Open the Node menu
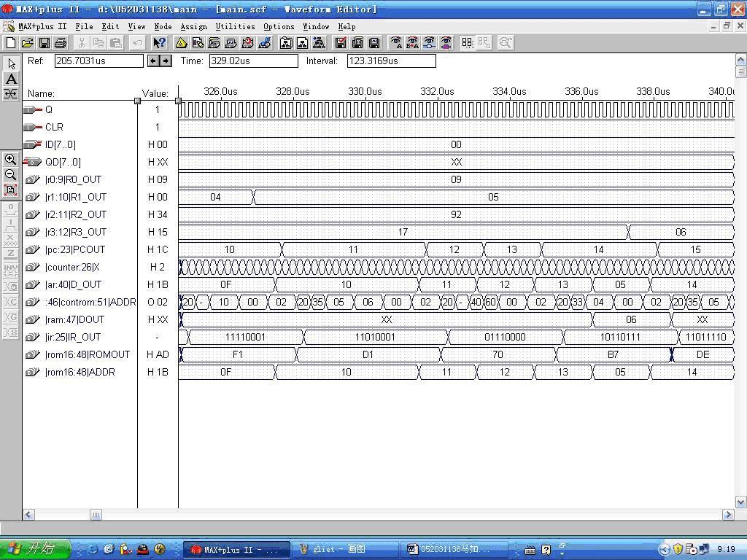The width and height of the screenshot is (747, 560). point(163,27)
